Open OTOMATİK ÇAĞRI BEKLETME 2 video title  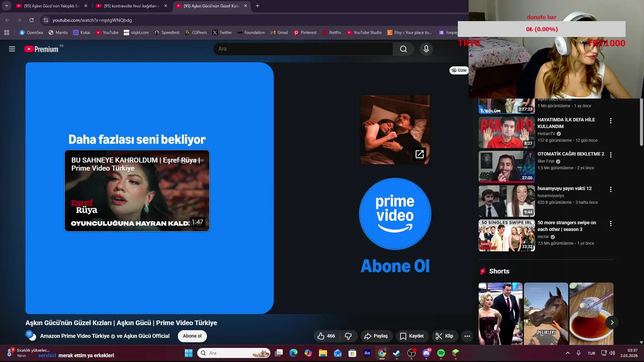coord(571,154)
